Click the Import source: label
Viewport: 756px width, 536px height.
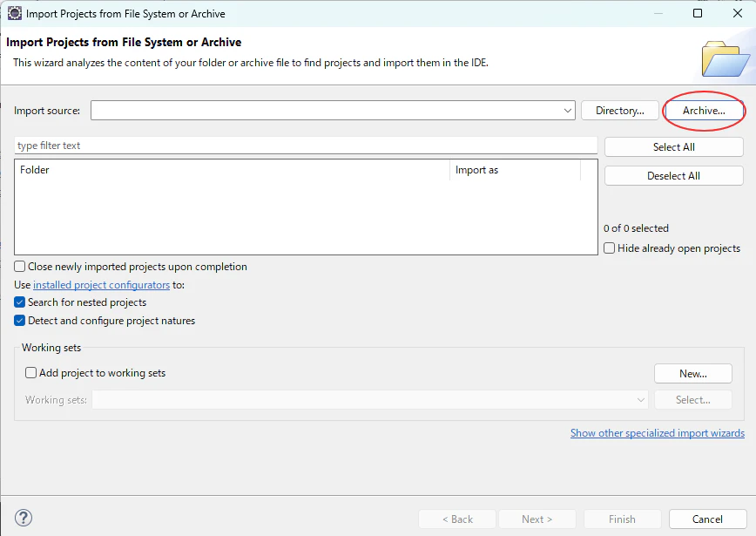(x=47, y=111)
